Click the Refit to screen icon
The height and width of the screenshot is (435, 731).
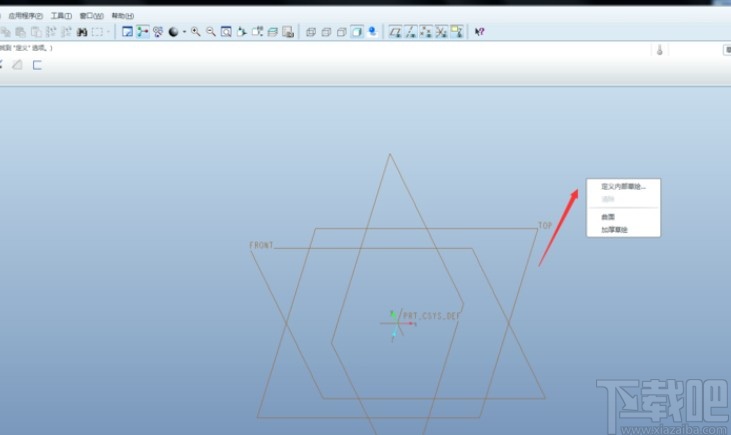point(226,32)
